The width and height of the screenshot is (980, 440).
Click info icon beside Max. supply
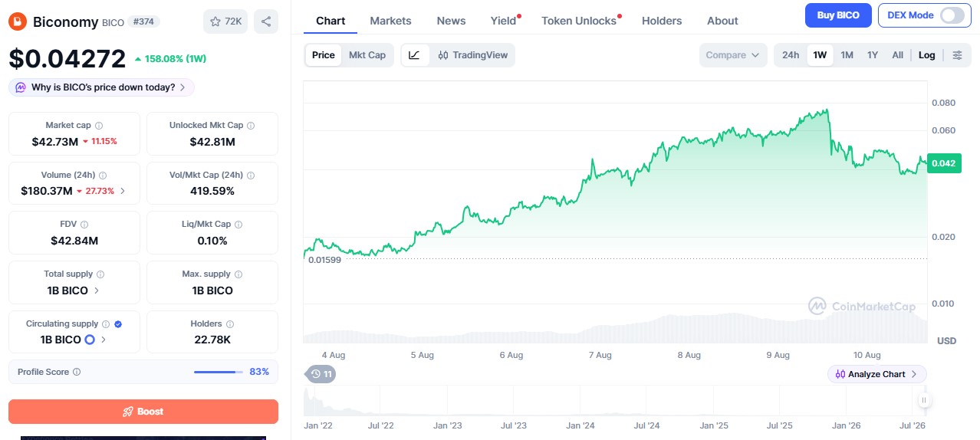[238, 274]
